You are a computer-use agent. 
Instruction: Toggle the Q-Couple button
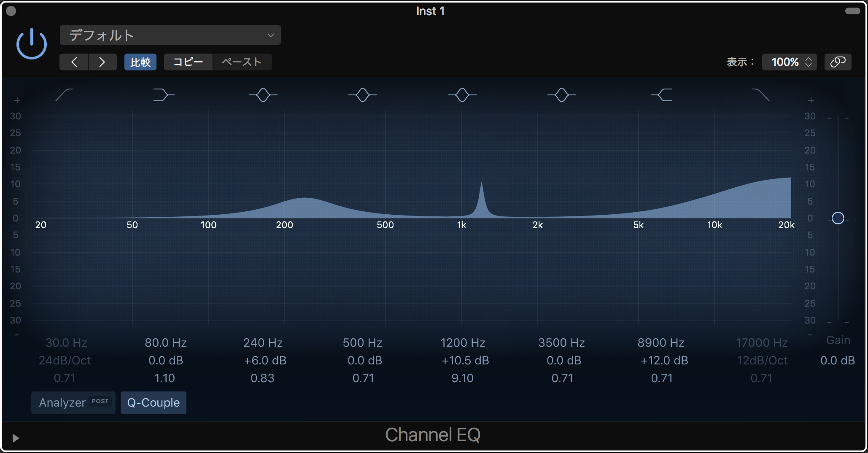(154, 403)
